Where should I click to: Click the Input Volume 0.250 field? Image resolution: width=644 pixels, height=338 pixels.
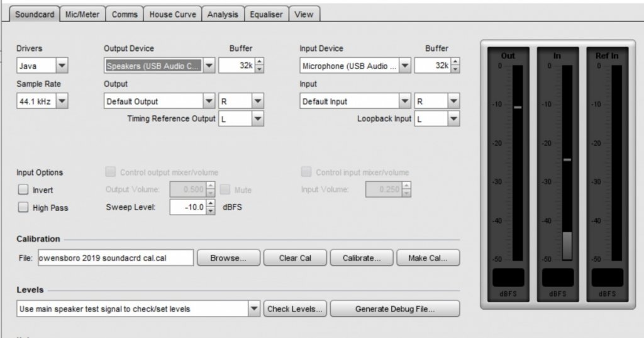click(384, 189)
